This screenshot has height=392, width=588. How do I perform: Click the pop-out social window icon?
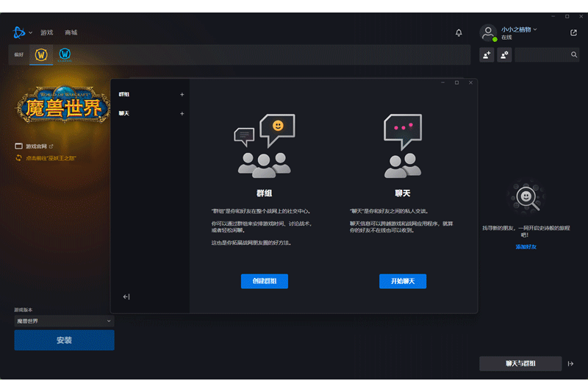pos(573,32)
